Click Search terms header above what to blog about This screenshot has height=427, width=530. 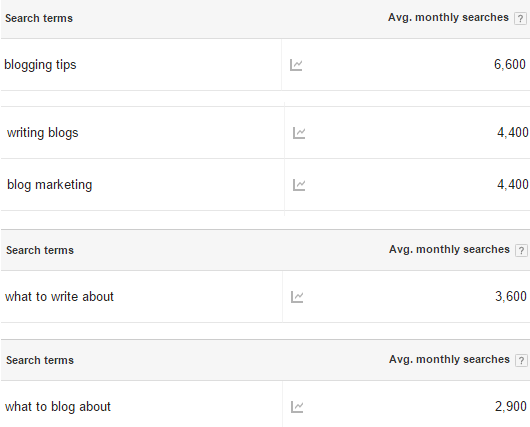coord(40,360)
